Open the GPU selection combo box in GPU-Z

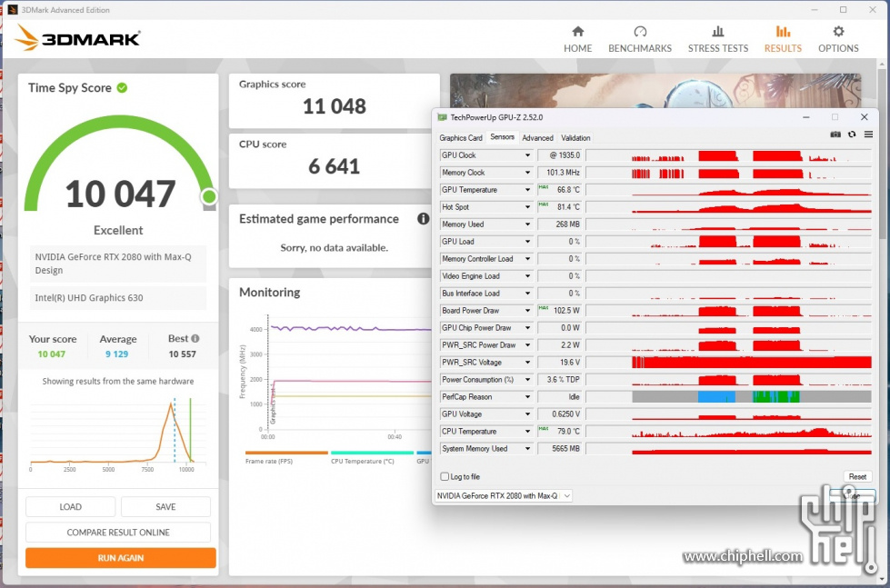504,495
